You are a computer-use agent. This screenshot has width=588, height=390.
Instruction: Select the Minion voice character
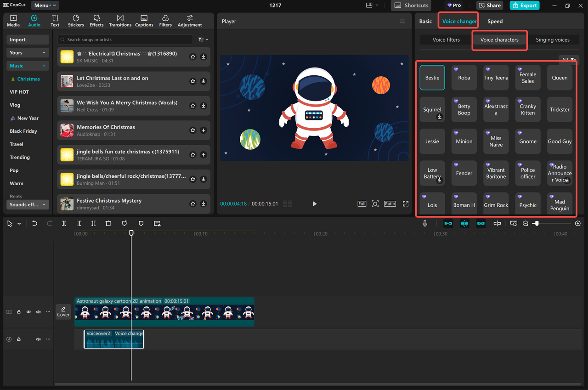point(464,141)
